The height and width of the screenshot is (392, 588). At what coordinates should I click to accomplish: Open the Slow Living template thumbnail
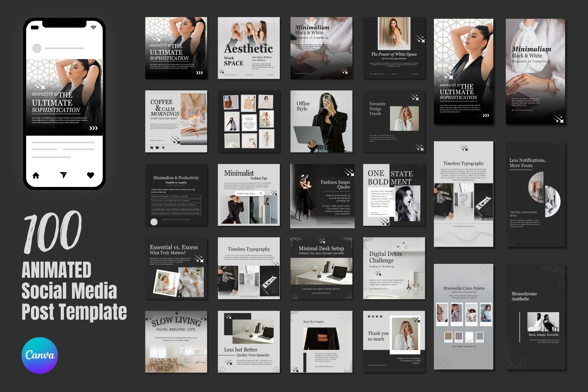point(176,342)
